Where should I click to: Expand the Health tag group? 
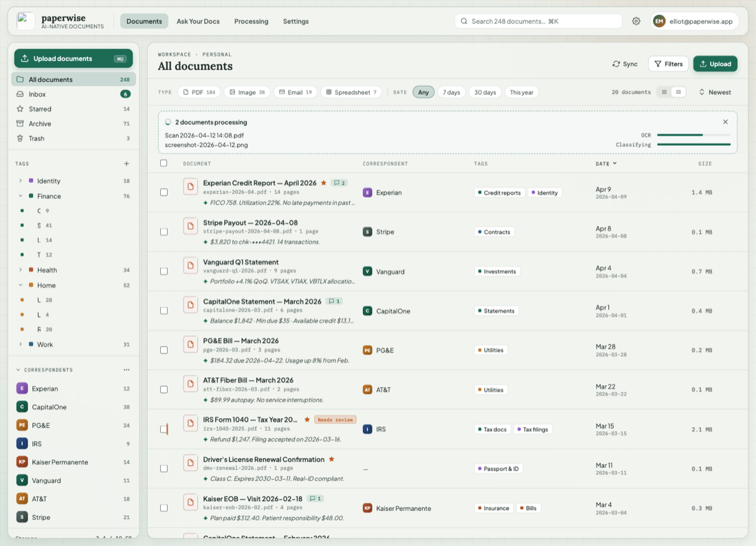(20, 270)
